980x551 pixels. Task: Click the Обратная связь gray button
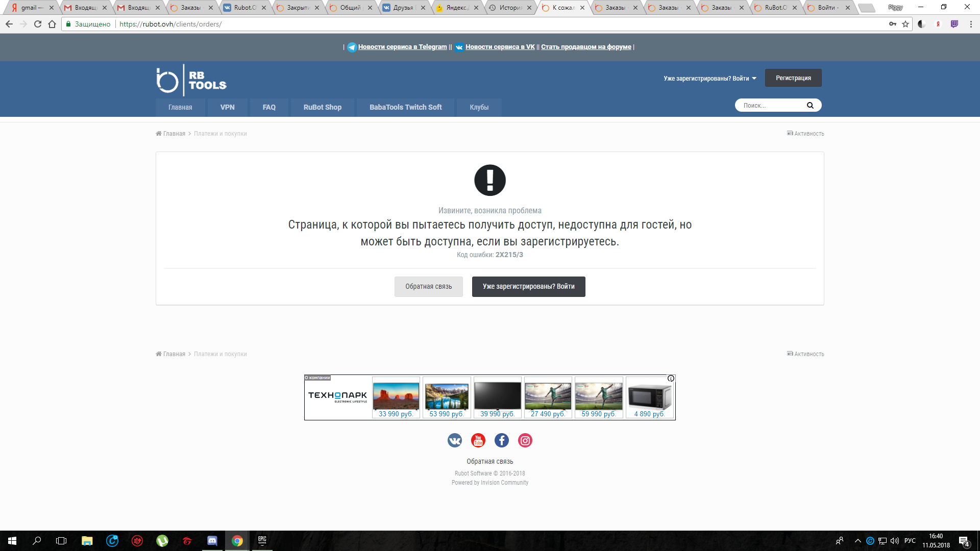point(428,287)
